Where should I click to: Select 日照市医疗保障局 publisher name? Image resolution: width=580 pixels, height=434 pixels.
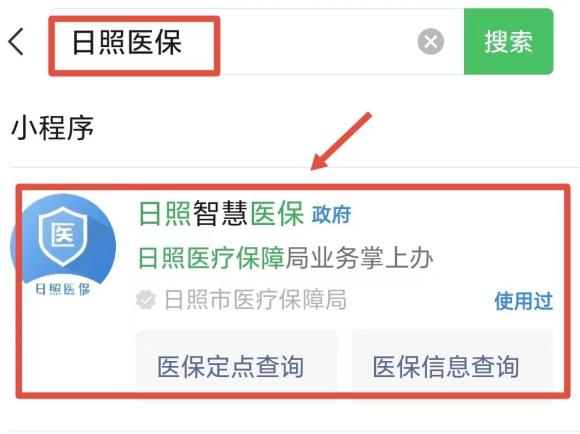point(256,300)
